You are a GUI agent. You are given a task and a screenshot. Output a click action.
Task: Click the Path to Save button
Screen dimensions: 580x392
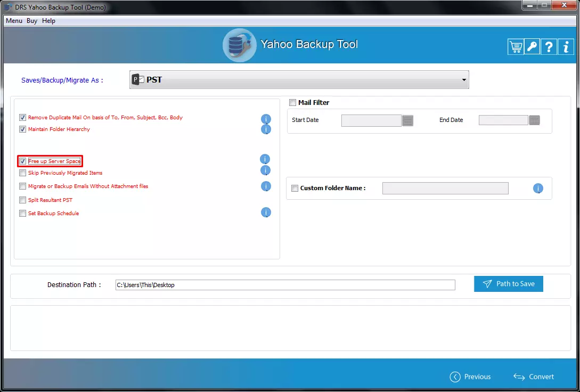pos(509,284)
